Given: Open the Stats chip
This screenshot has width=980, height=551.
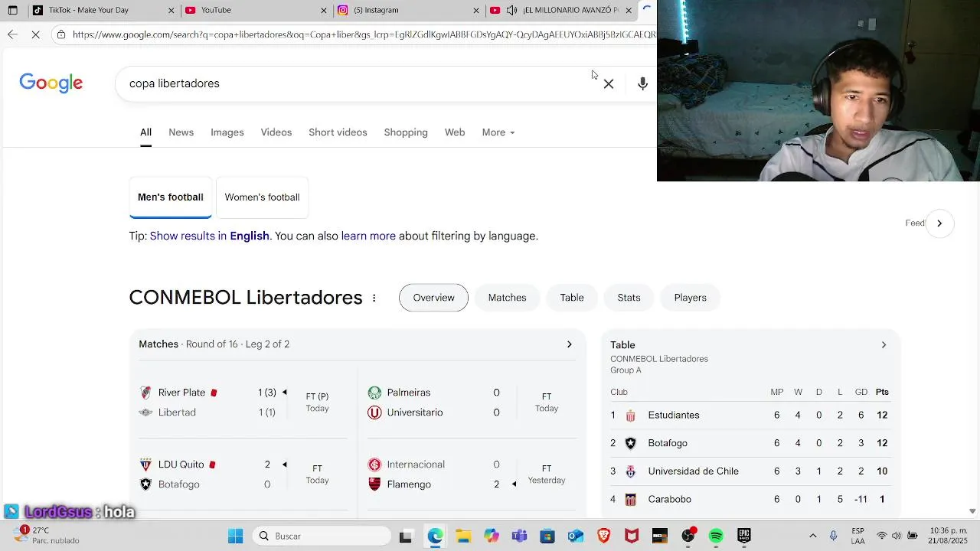Looking at the screenshot, I should coord(629,298).
